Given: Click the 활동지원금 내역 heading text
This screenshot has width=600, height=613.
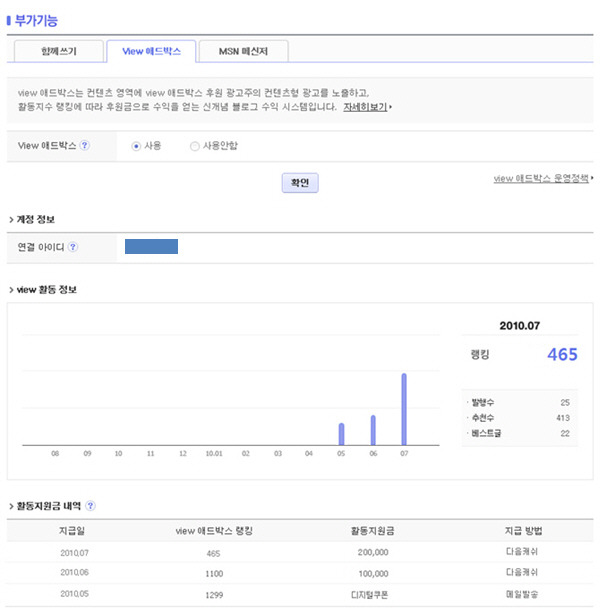Looking at the screenshot, I should (48, 506).
